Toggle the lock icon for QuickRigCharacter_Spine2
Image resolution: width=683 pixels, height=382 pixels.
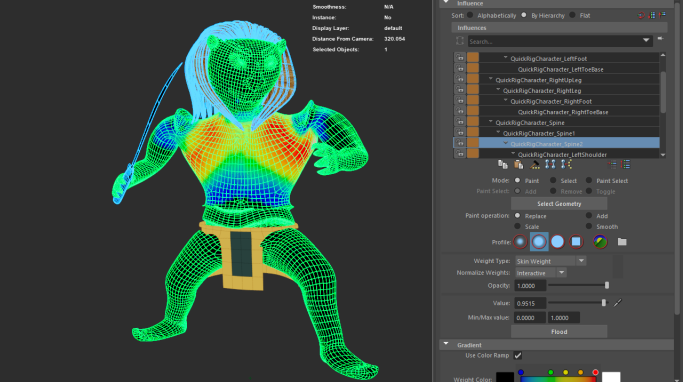(x=460, y=143)
